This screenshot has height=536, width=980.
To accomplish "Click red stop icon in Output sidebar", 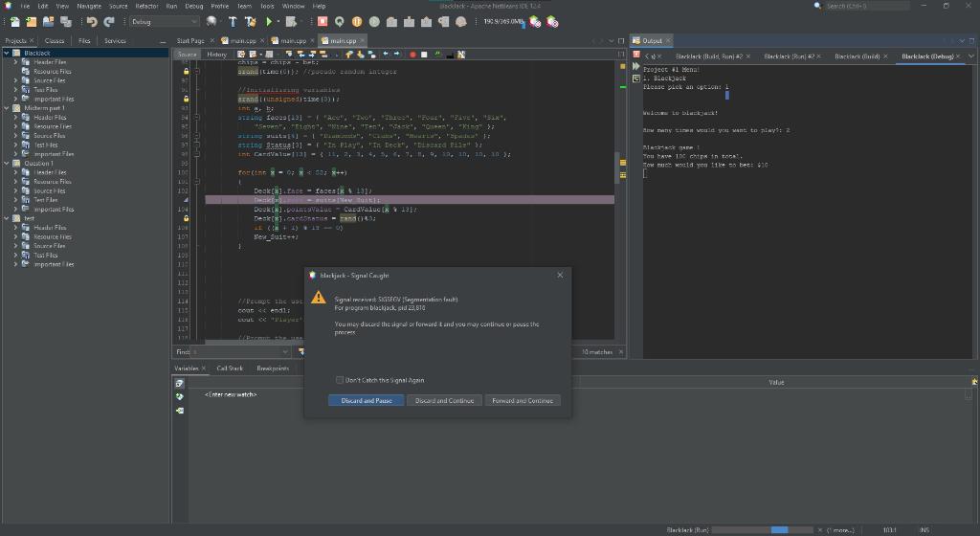I will click(636, 55).
